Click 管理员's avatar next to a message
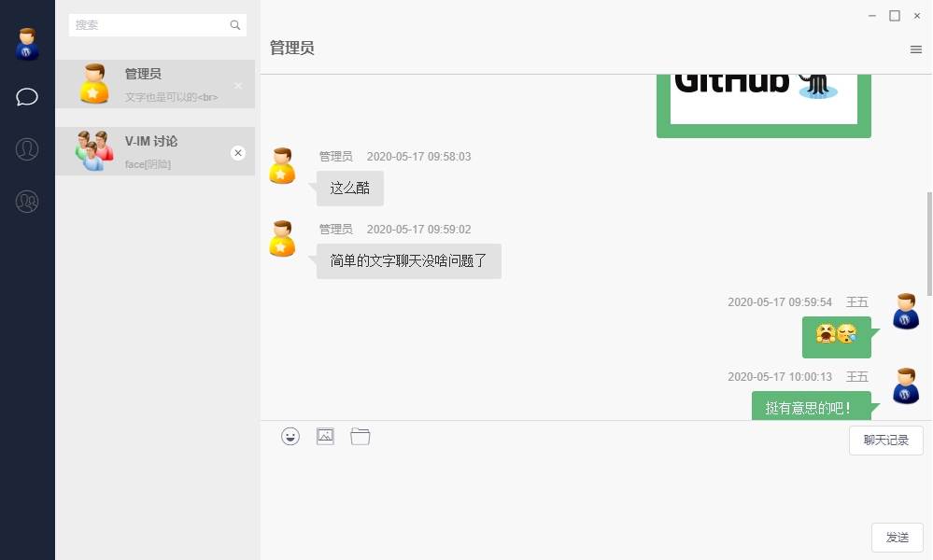933x560 pixels. pyautogui.click(x=282, y=166)
